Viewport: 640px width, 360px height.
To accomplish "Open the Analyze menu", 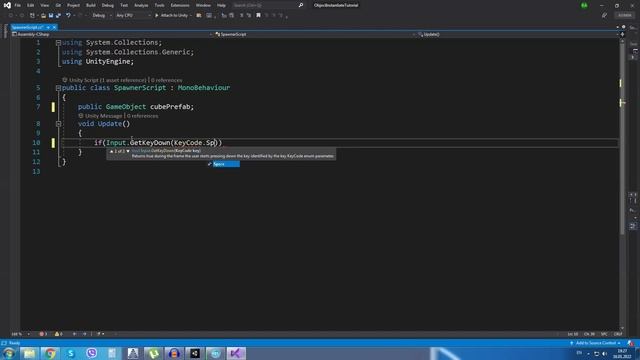I will (141, 5).
